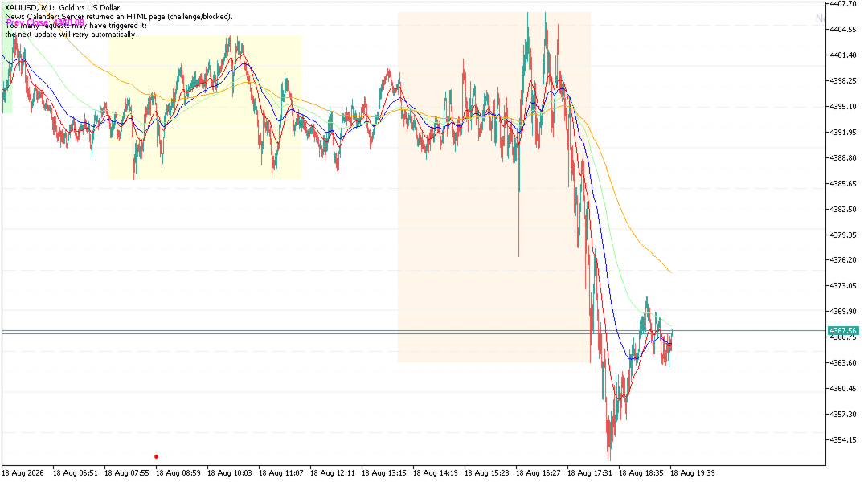The height and width of the screenshot is (482, 868).
Task: Click time axis label 18 Aug 08:59
Action: pos(178,473)
